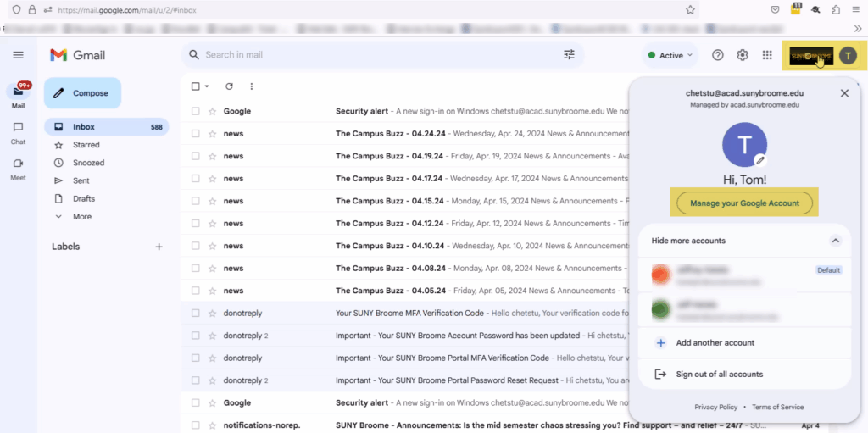
Task: Show more bookmarks toolbar chevron
Action: 858,28
